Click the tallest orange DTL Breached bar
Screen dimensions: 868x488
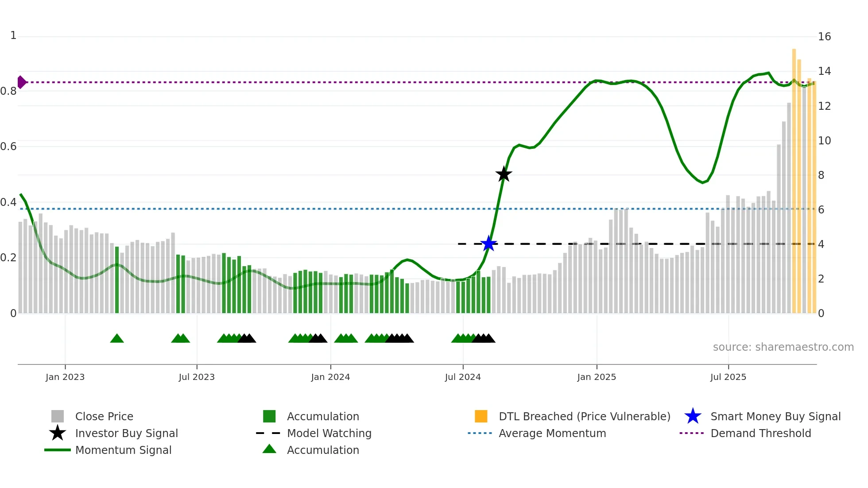click(x=794, y=177)
